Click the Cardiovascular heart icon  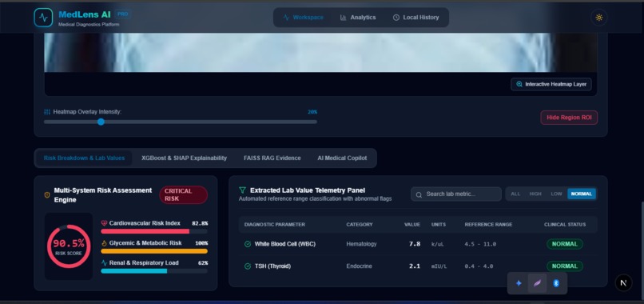click(x=104, y=223)
